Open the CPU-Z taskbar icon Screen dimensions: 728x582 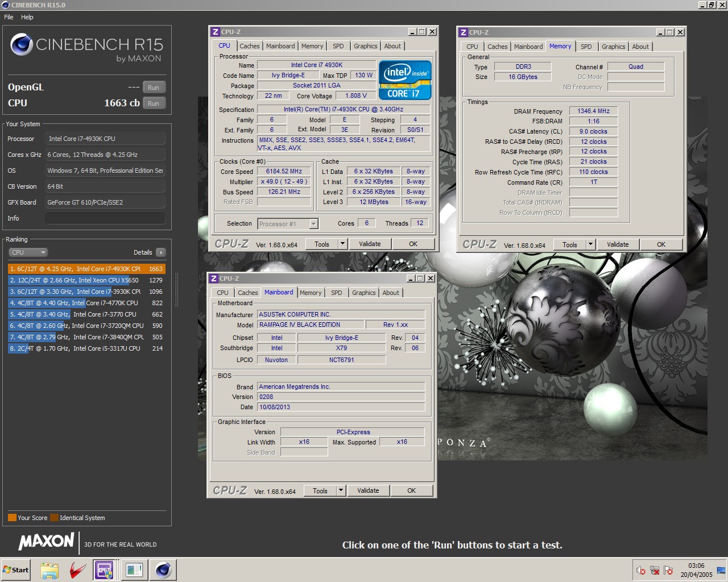[x=104, y=570]
